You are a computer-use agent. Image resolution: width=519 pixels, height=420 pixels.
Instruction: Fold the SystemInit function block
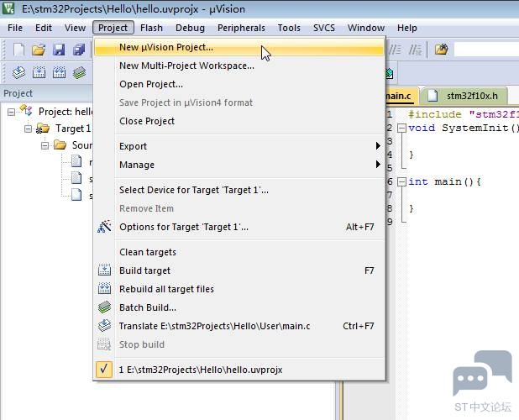[x=401, y=128]
